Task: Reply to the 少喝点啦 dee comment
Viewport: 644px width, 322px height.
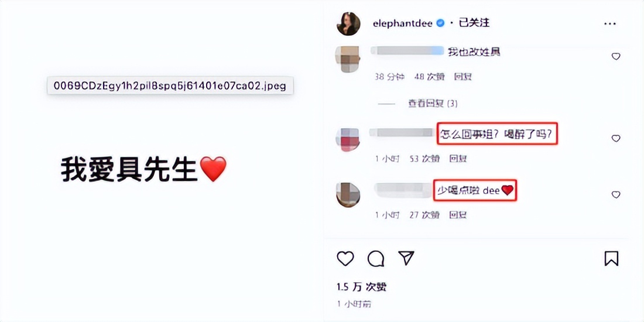Action: (458, 215)
